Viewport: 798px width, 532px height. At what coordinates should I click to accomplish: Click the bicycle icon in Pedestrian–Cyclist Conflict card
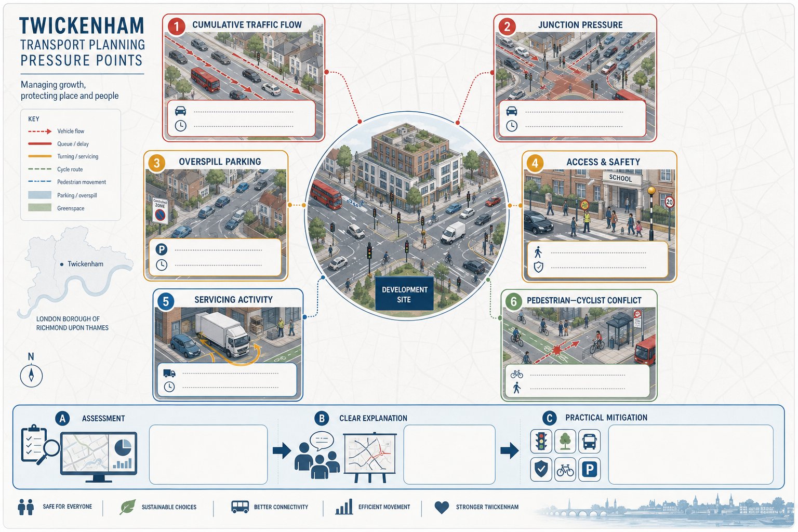(516, 374)
